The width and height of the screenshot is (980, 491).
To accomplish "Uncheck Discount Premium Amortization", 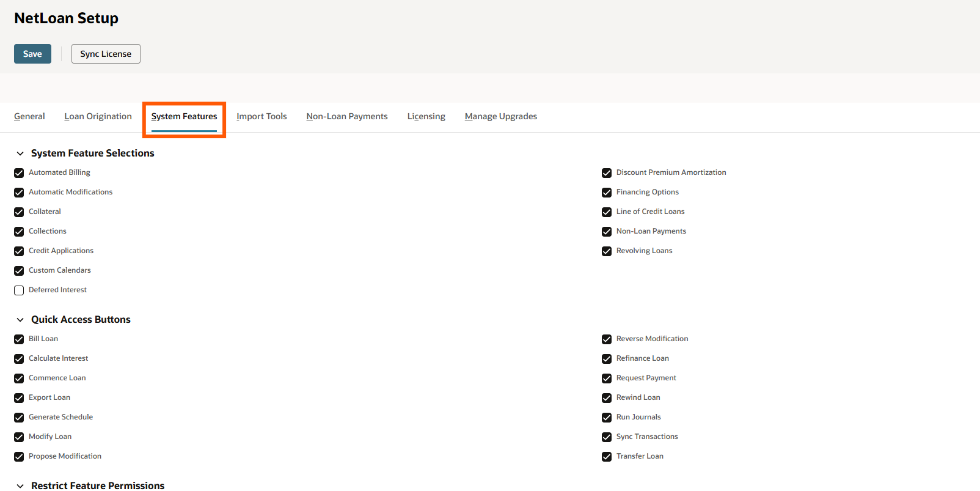I will 607,173.
